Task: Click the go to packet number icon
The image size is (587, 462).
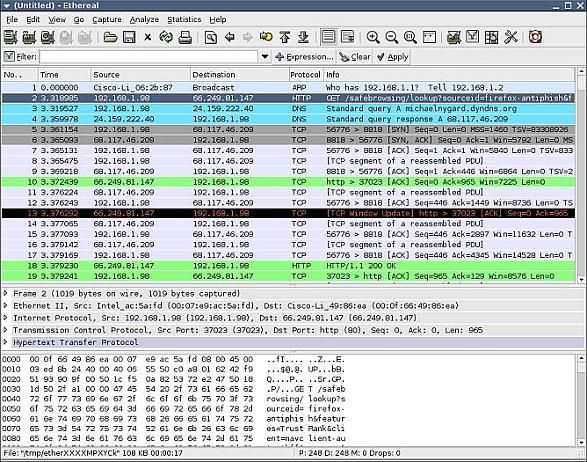Action: point(266,37)
